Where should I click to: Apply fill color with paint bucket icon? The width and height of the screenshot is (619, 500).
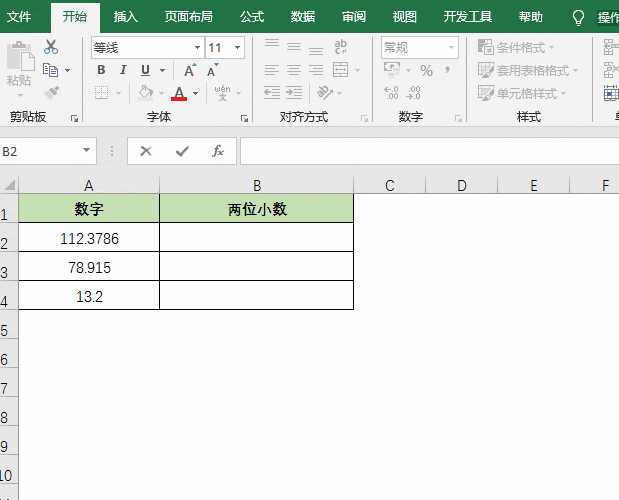(145, 93)
